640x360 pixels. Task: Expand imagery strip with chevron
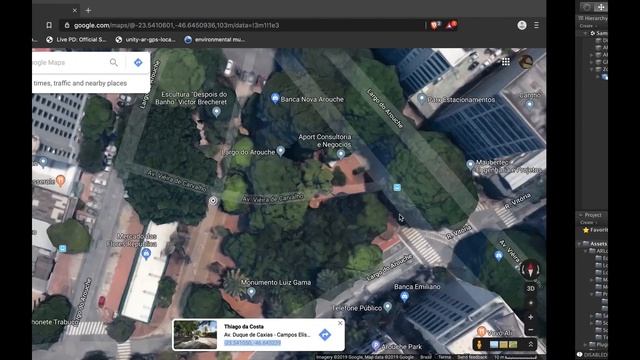tap(531, 344)
